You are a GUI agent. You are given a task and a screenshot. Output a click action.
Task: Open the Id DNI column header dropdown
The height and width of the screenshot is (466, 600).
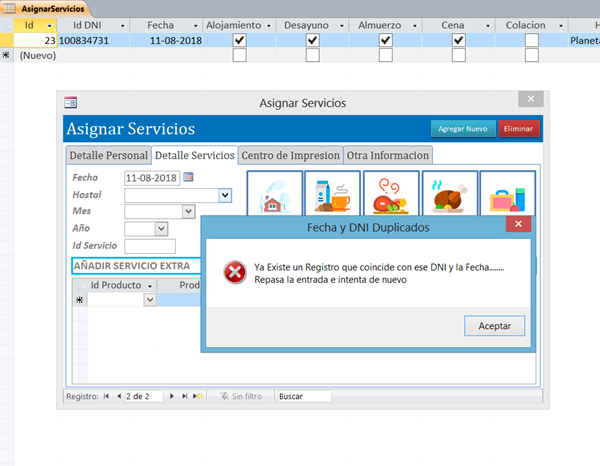coord(122,26)
